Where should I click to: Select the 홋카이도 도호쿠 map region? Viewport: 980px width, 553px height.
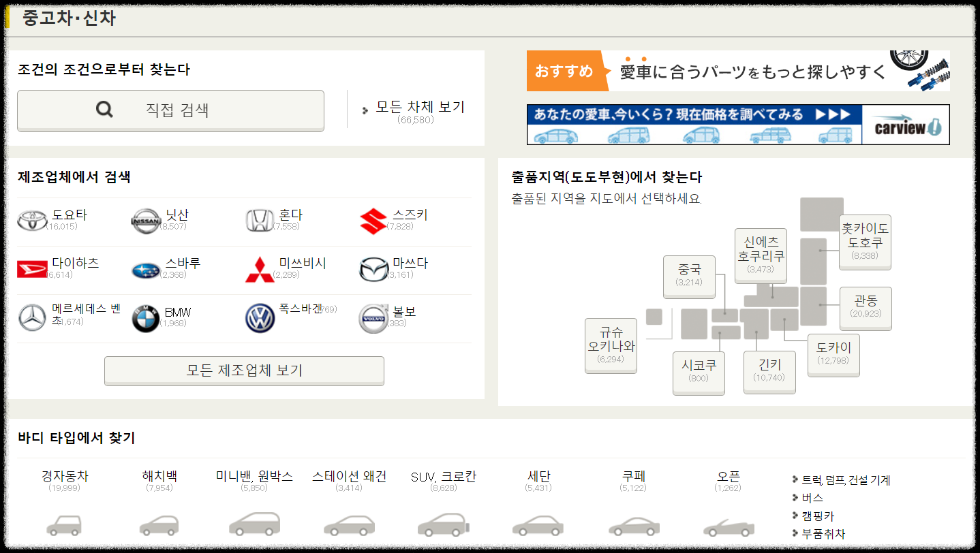[865, 241]
